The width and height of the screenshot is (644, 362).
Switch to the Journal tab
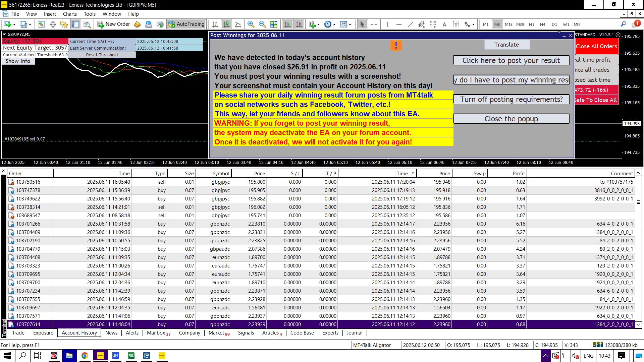point(354,333)
